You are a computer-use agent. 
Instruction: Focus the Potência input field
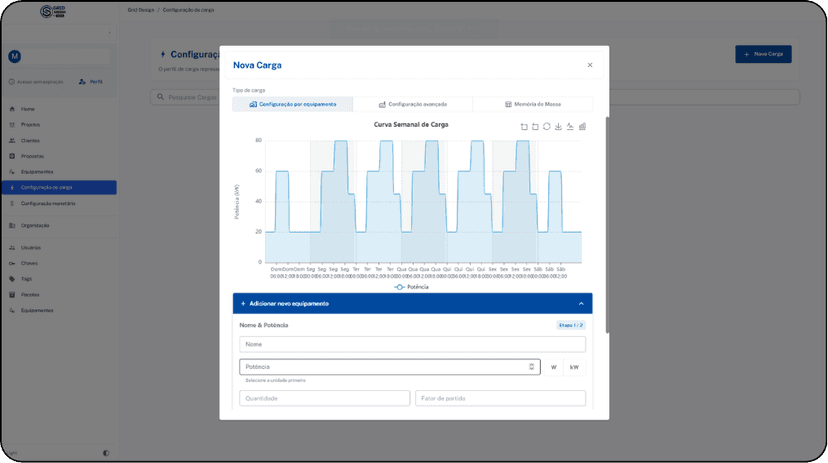point(390,367)
